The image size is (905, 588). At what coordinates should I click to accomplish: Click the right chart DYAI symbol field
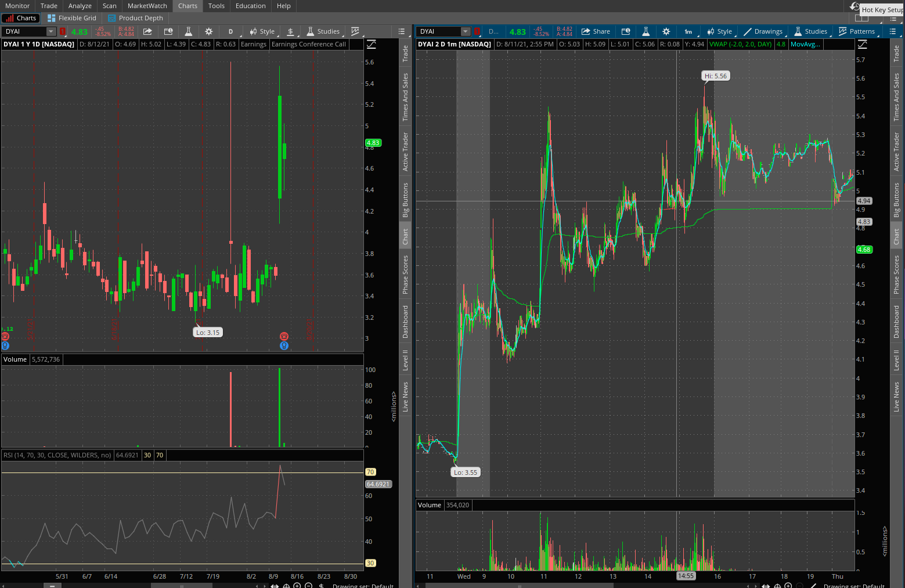439,31
